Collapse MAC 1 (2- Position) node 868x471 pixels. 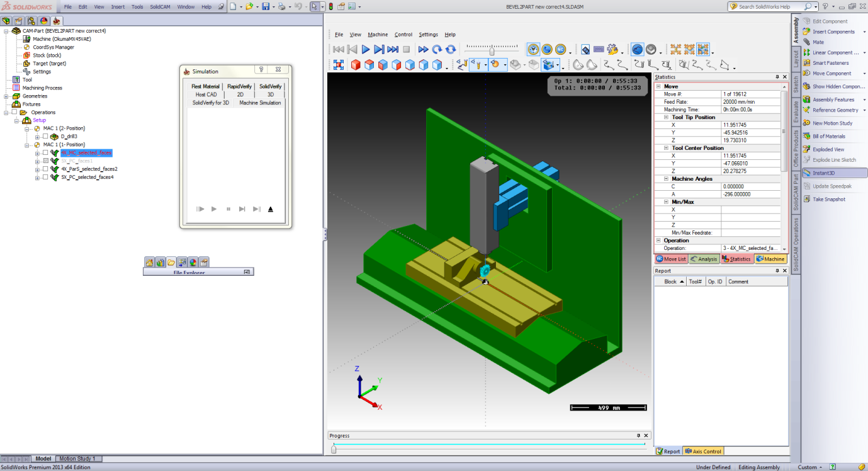[27, 128]
